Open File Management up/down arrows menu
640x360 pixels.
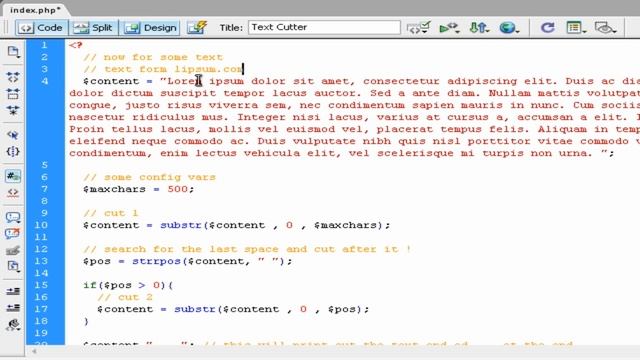tap(479, 28)
